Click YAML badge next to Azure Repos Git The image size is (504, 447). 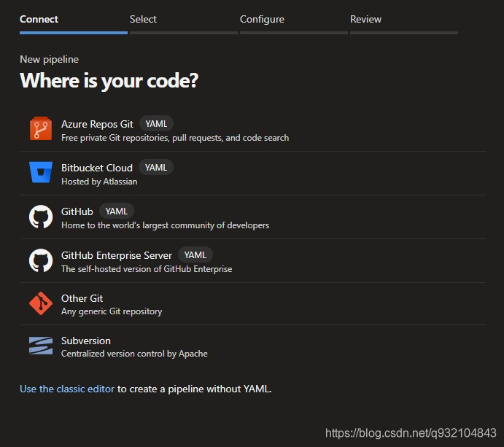(x=156, y=124)
